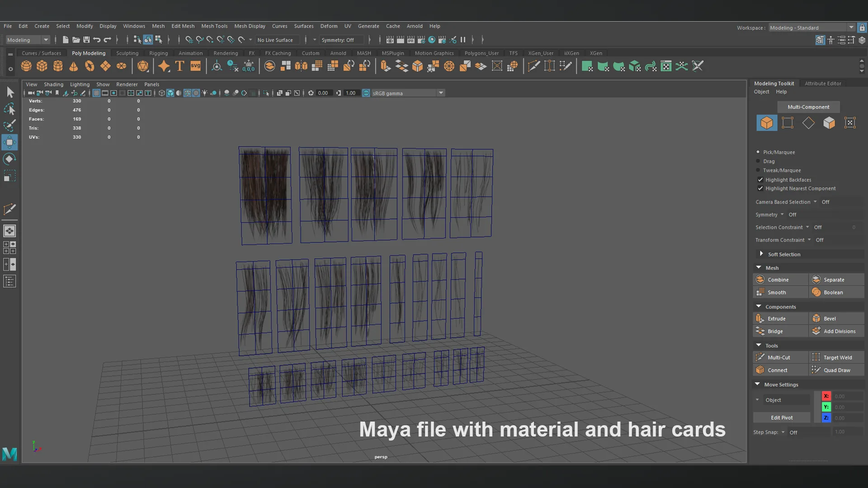Click the Separate mesh button
Screen dimensions: 868x488
(x=834, y=279)
